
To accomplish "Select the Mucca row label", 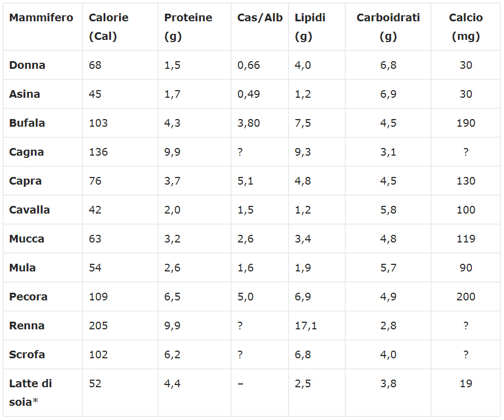I will point(27,239).
